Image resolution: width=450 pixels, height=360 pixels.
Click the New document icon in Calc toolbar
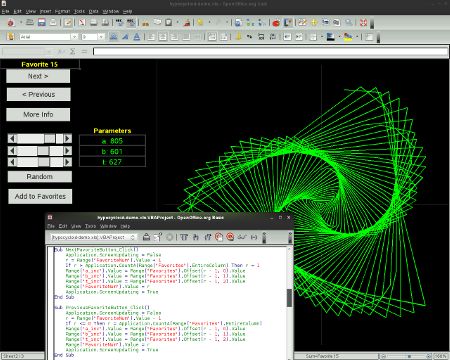click(x=11, y=23)
